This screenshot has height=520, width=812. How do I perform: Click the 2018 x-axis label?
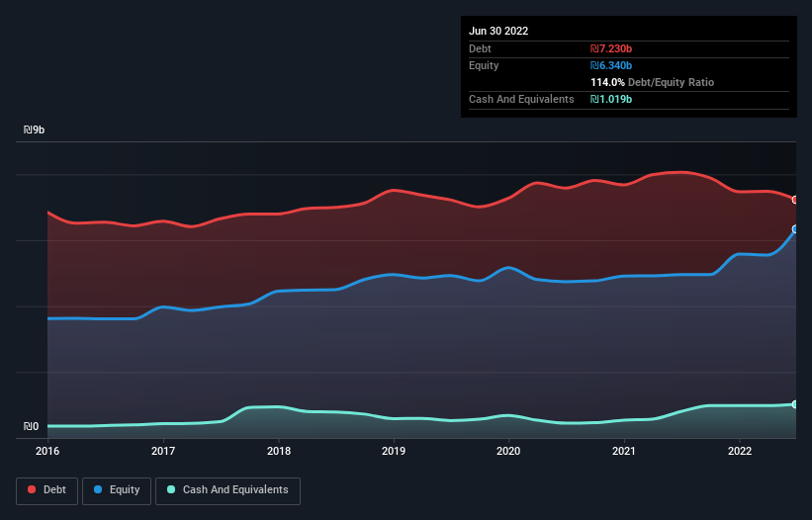(x=279, y=451)
